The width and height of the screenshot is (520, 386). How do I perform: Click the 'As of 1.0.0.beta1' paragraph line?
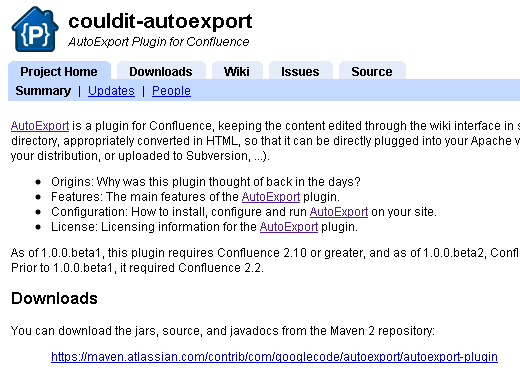[265, 253]
